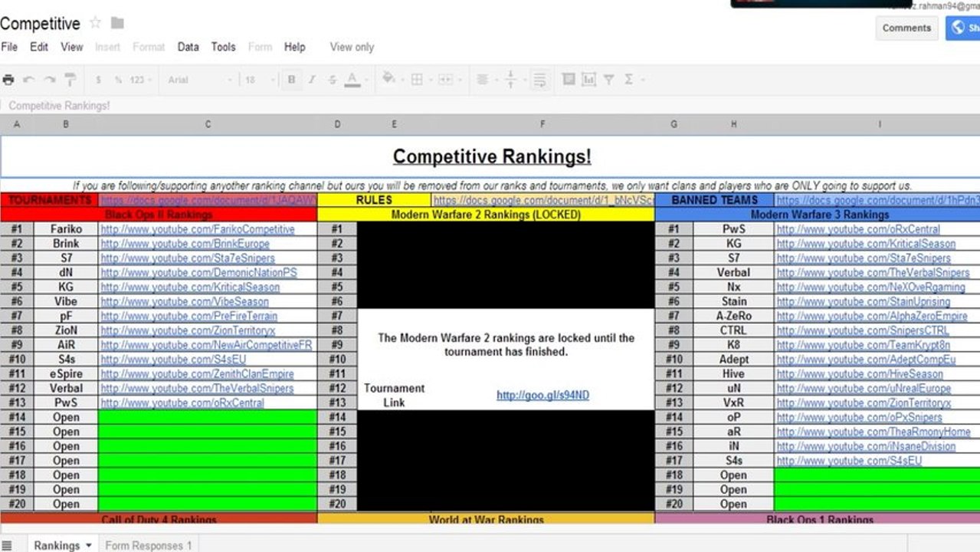Open the Arial font dropdown
This screenshot has width=980, height=552.
pos(200,80)
